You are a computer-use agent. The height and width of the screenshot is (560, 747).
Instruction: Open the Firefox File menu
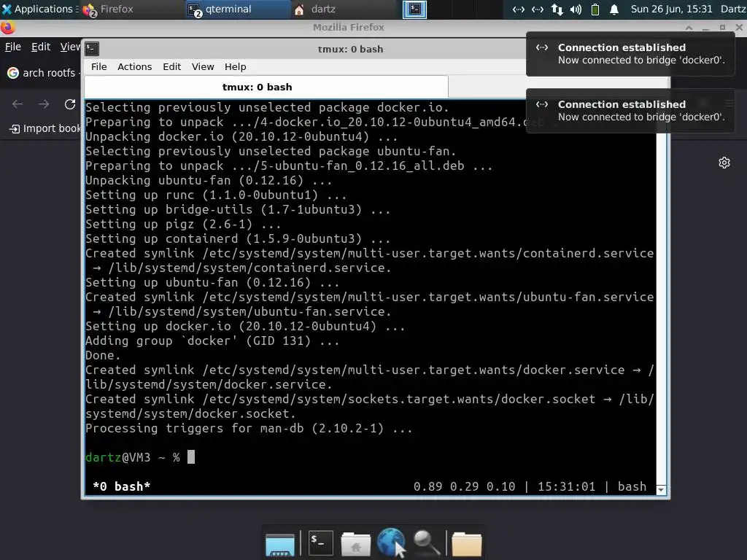[x=13, y=47]
